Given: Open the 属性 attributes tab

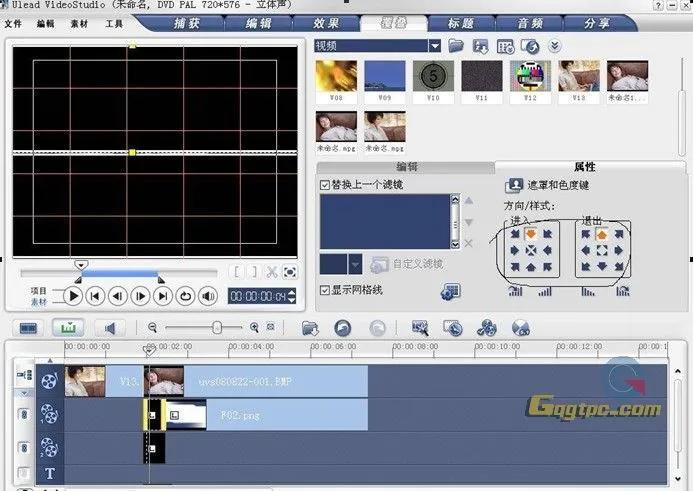Looking at the screenshot, I should 584,167.
